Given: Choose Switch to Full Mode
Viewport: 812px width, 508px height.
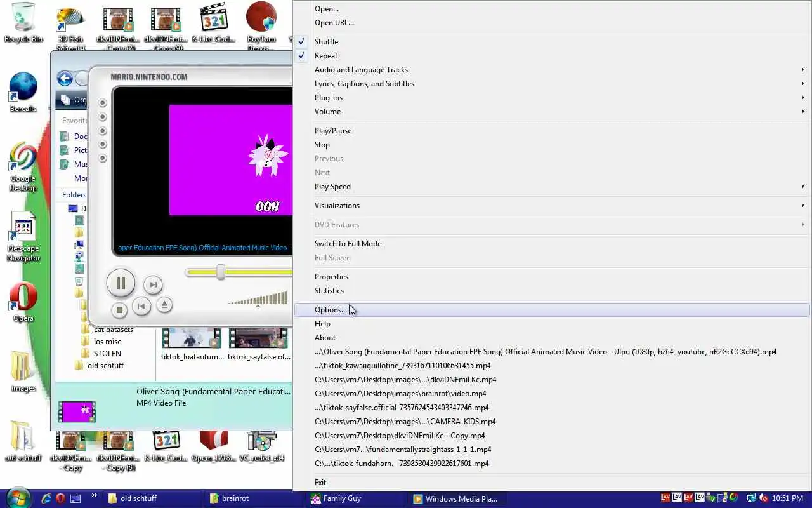Looking at the screenshot, I should [x=551, y=244].
